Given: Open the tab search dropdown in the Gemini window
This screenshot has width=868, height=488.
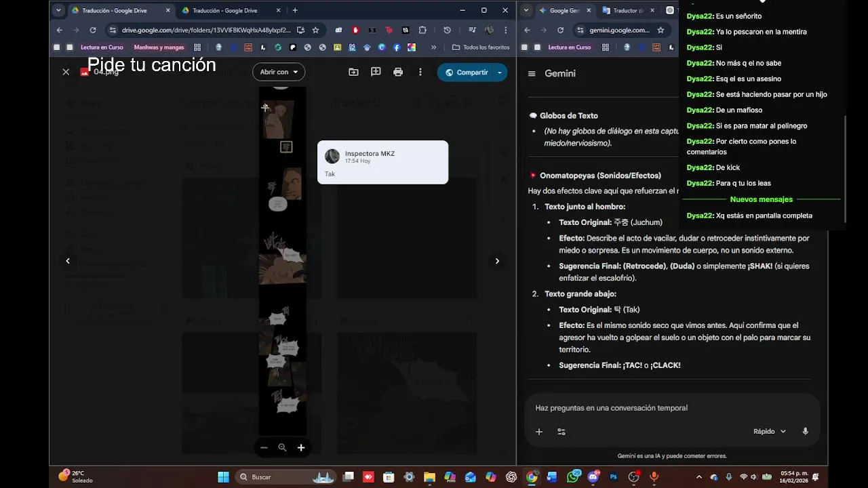Looking at the screenshot, I should tap(526, 10).
